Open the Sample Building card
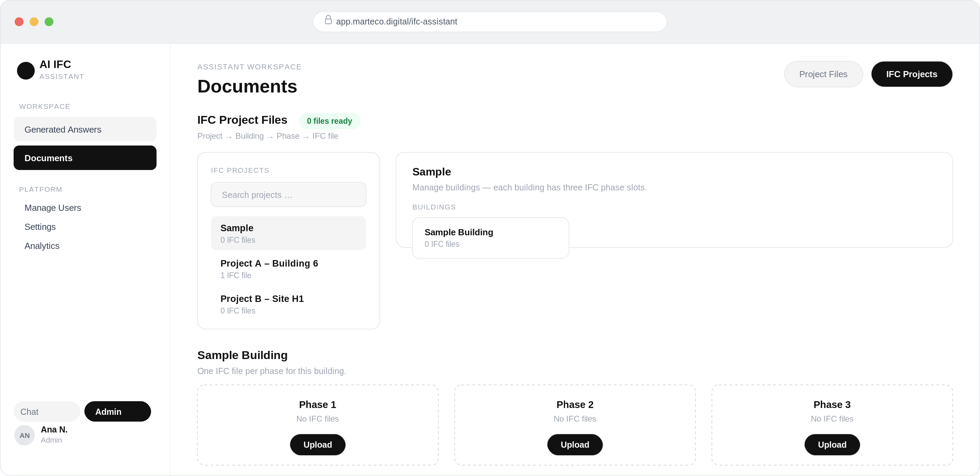This screenshot has width=980, height=476. click(x=490, y=238)
